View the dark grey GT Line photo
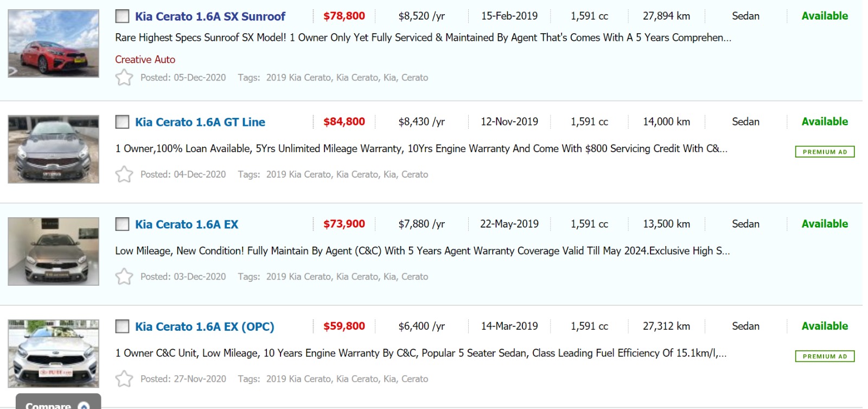This screenshot has width=868, height=409. coord(54,149)
